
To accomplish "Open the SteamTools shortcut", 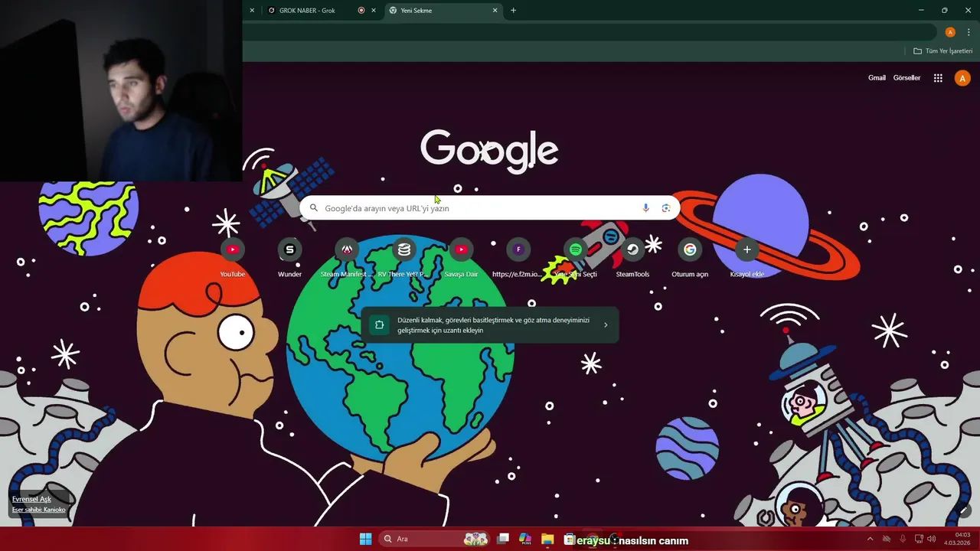I will (x=632, y=258).
